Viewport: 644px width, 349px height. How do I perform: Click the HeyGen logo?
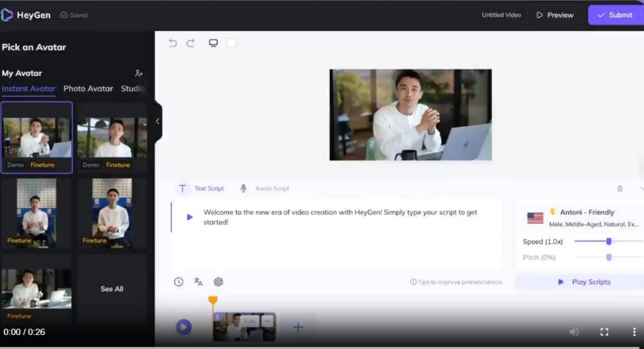point(26,15)
